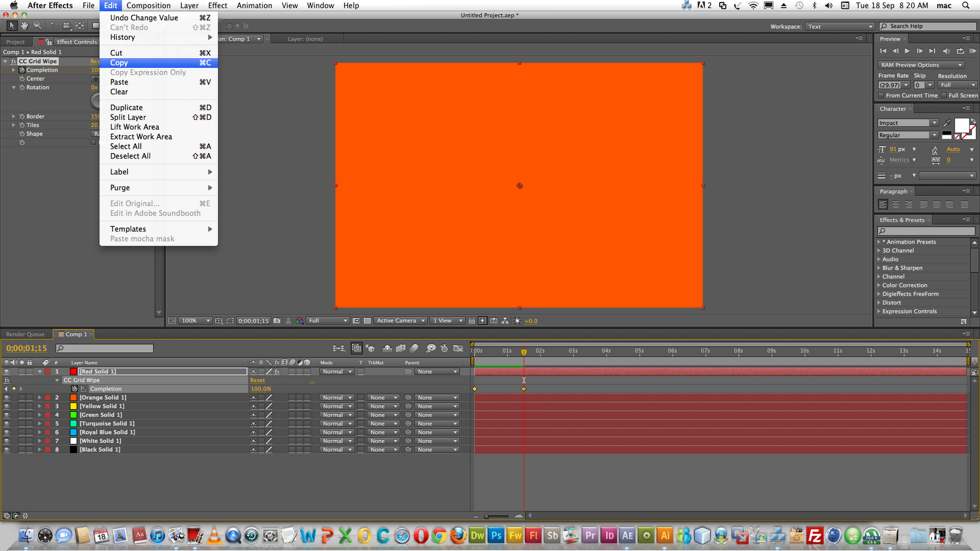Collapse the Rotation property of CC Grid Wipe
980x551 pixels.
13,87
